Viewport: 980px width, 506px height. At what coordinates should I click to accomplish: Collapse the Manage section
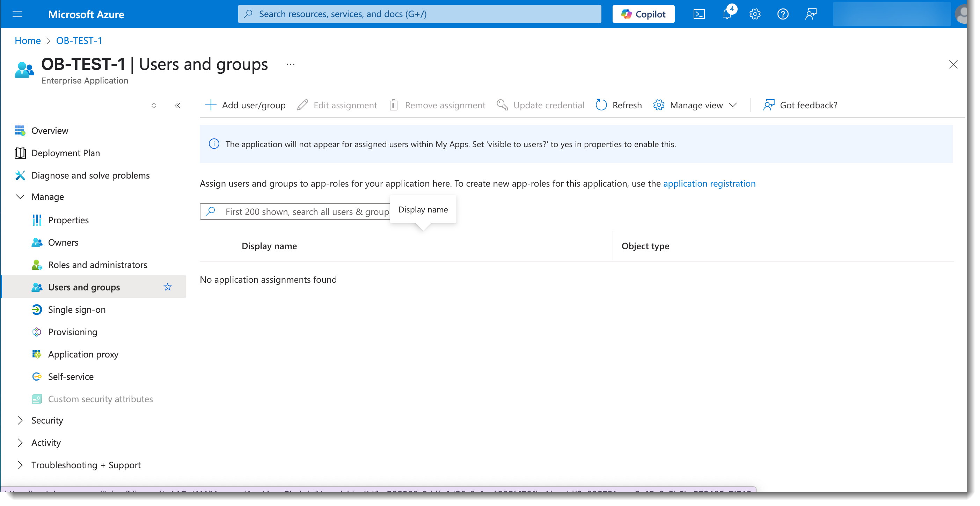pyautogui.click(x=20, y=197)
